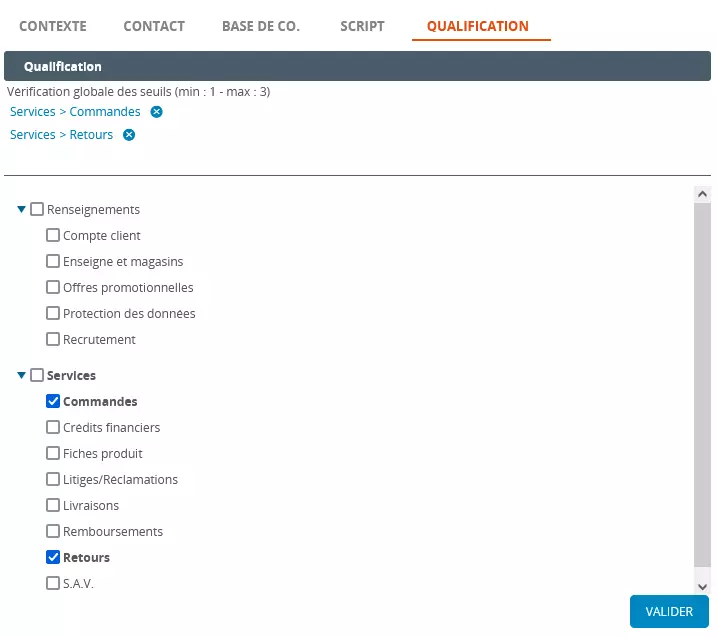
Task: Go to the BASE DE CO. tab
Action: (x=260, y=26)
